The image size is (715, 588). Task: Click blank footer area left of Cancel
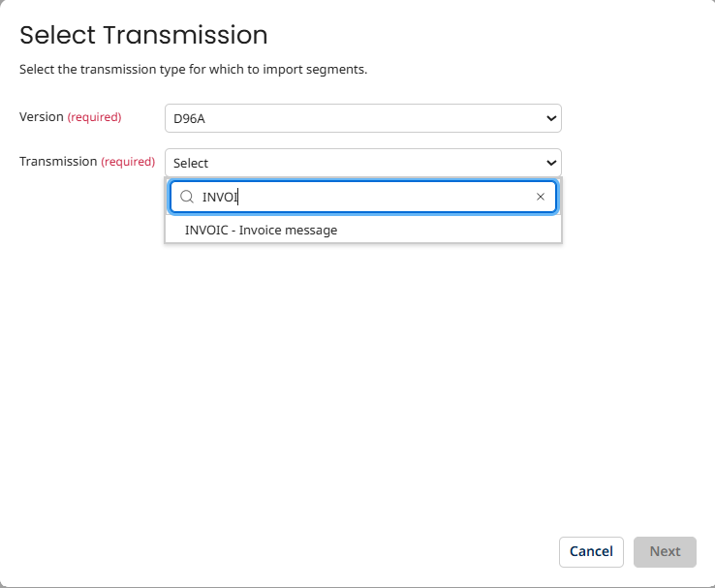(x=291, y=551)
